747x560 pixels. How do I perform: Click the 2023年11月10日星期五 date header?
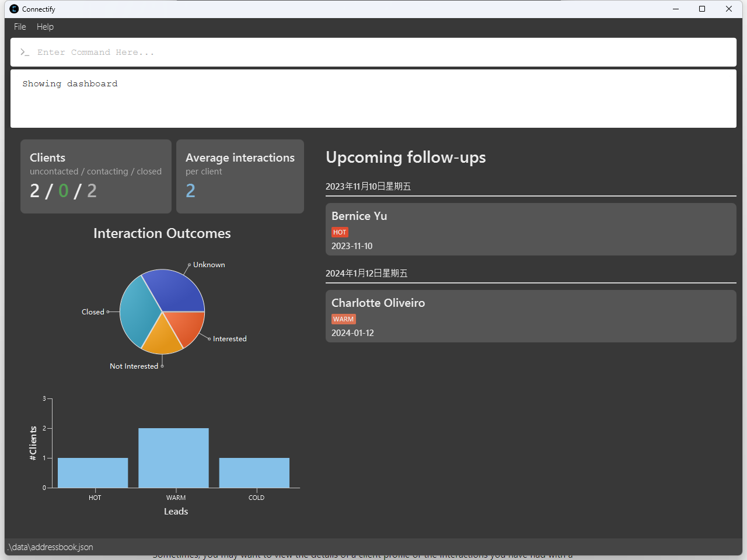(x=368, y=187)
